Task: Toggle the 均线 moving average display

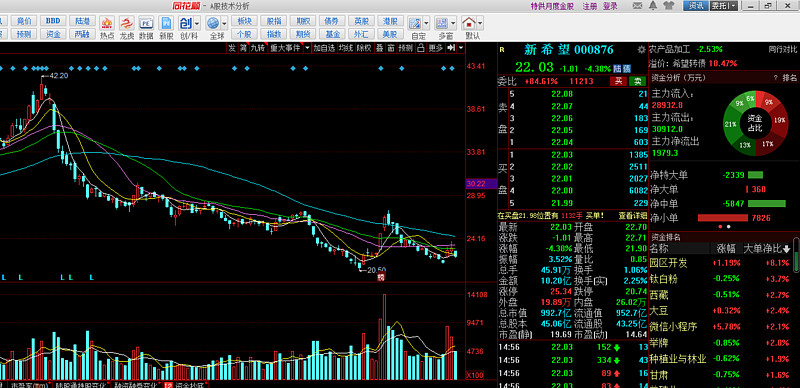Action: coord(346,48)
